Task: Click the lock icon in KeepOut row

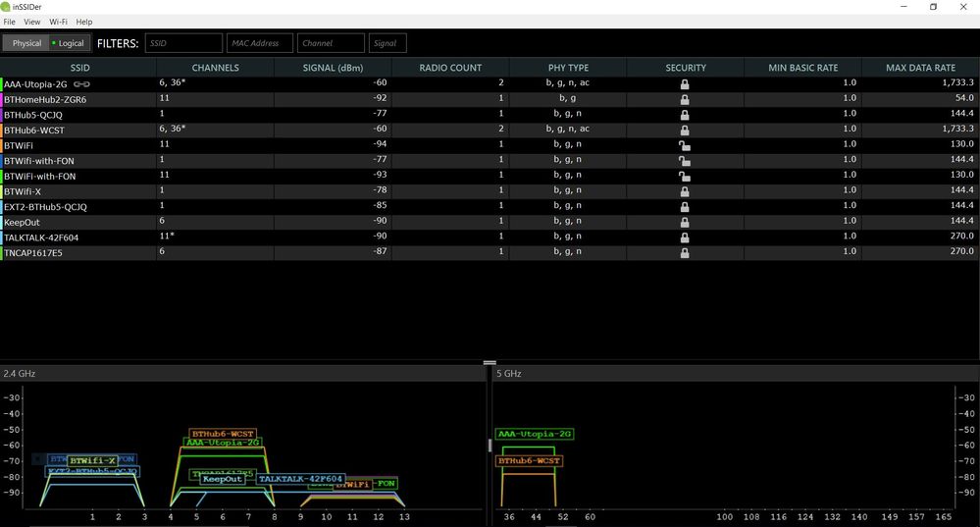Action: pyautogui.click(x=685, y=222)
